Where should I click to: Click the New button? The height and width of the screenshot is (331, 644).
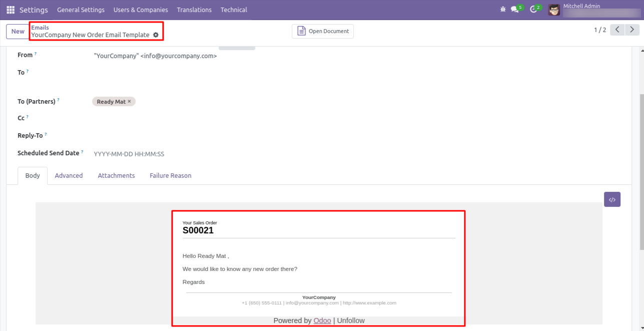tap(18, 31)
